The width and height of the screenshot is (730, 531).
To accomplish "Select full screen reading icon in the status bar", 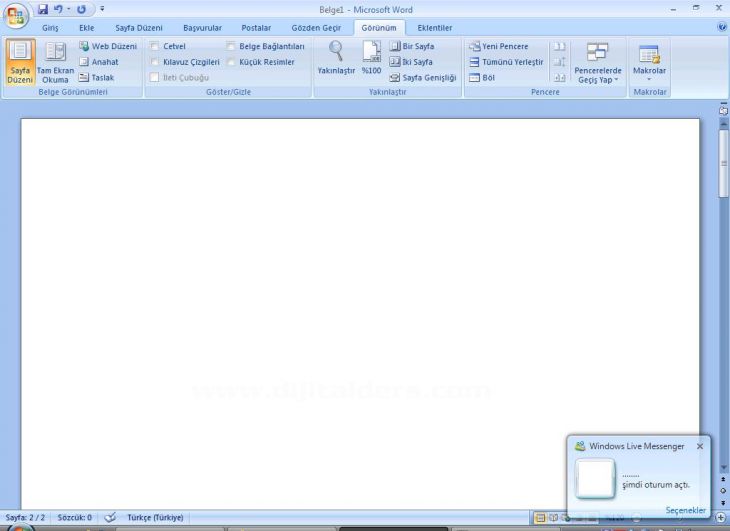I will pyautogui.click(x=553, y=518).
